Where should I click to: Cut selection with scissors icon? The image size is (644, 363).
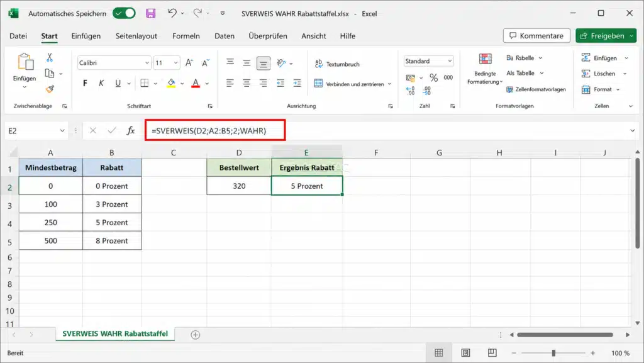point(50,57)
